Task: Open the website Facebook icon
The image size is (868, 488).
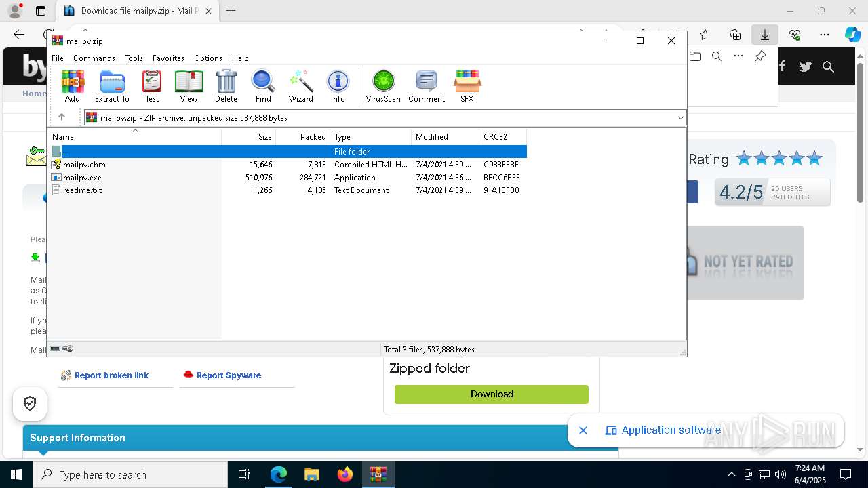Action: pos(783,66)
